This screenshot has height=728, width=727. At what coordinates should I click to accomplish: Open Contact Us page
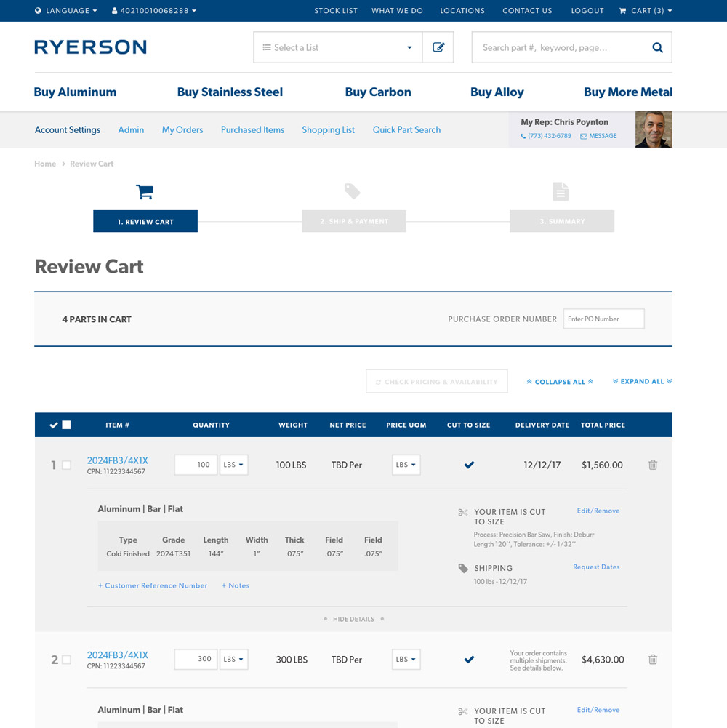(527, 11)
